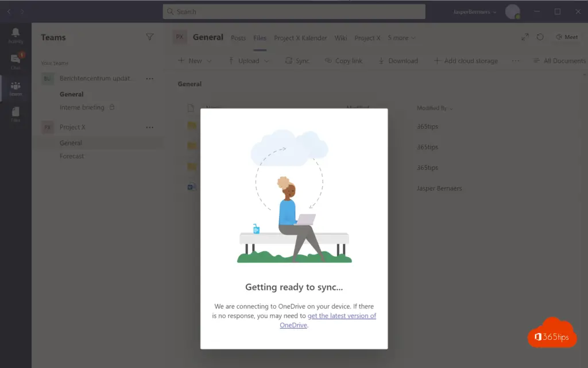This screenshot has height=368, width=588.
Task: Click the reload tab icon
Action: click(x=540, y=37)
